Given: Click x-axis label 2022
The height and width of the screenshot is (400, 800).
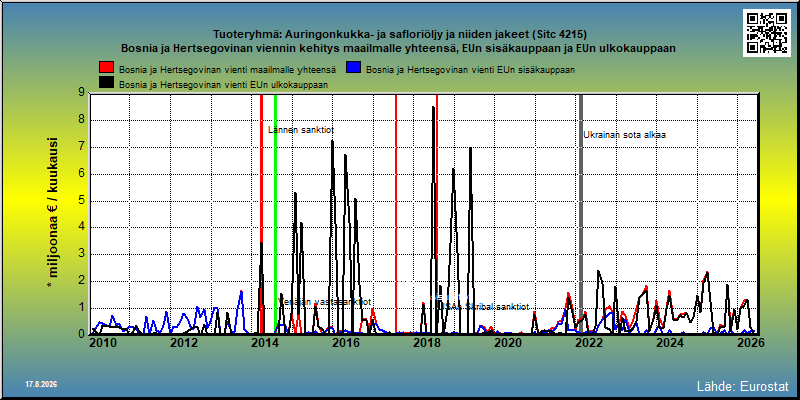Looking at the screenshot, I should (x=590, y=343).
